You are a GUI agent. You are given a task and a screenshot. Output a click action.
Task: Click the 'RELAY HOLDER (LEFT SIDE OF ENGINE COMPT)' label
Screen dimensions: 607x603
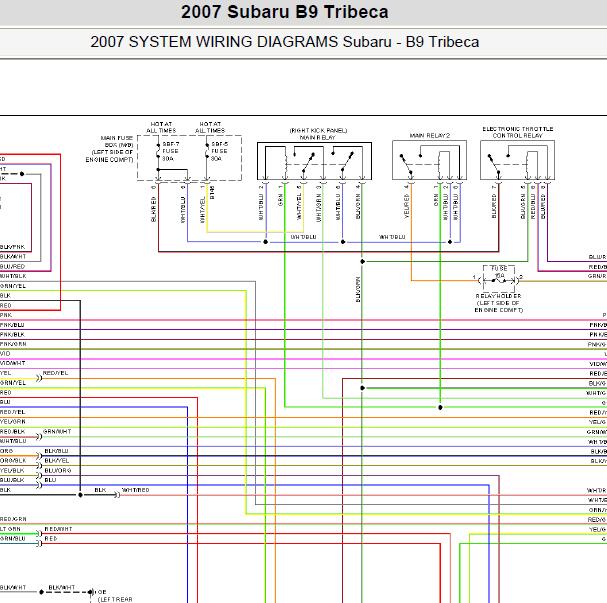(x=499, y=303)
